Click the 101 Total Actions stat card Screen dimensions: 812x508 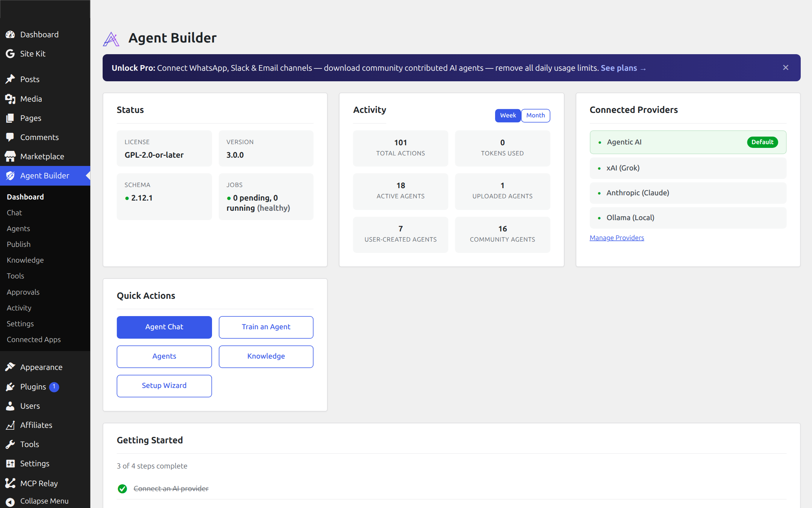click(400, 148)
